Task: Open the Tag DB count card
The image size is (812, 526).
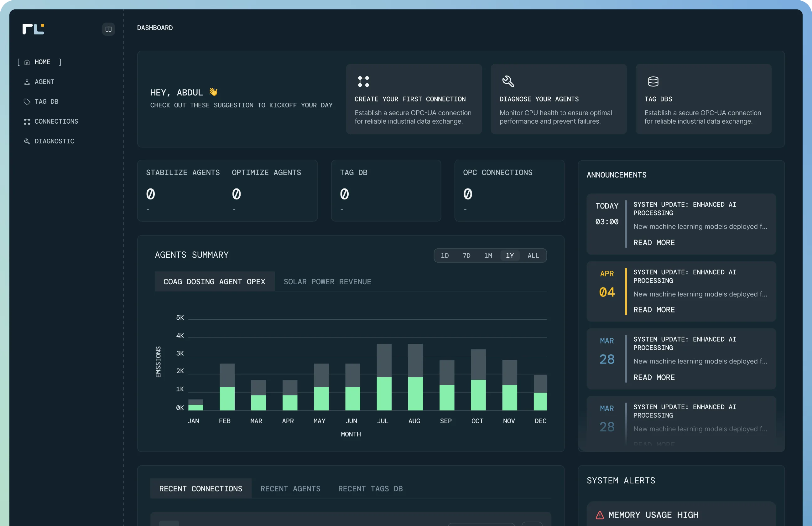Action: pos(386,191)
